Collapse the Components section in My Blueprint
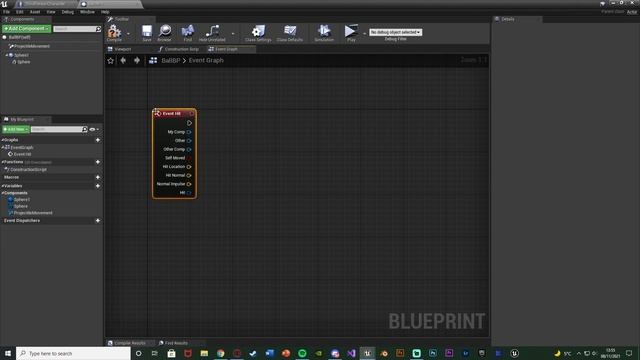Viewport: 640px width, 360px height. pos(2,193)
